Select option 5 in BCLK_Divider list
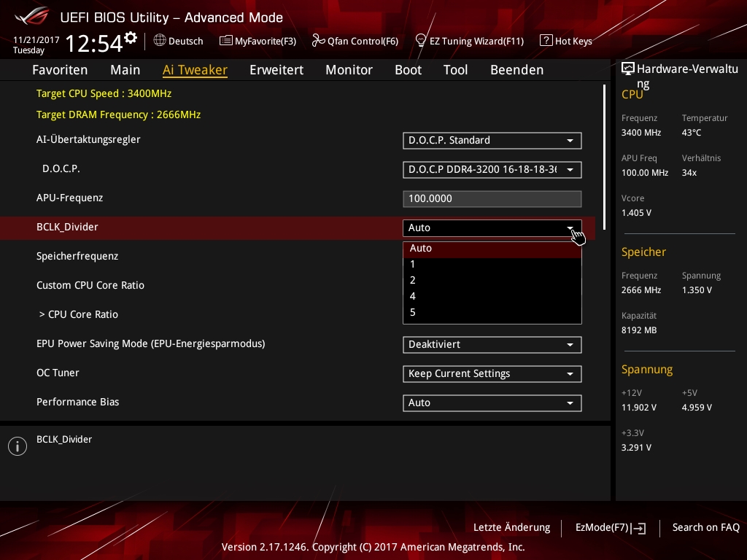The image size is (747, 560). pos(492,313)
